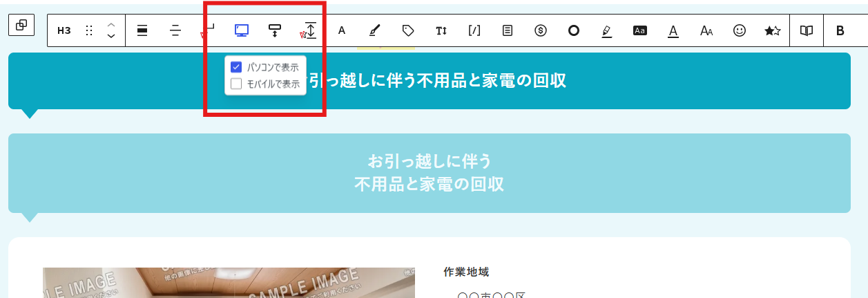Click the smiley emoji icon
The height and width of the screenshot is (298, 868).
click(740, 30)
